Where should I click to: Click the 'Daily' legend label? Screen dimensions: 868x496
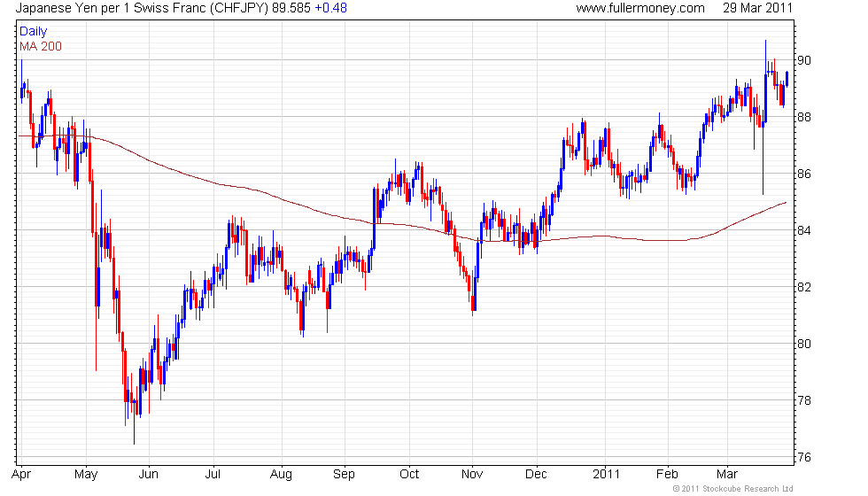pyautogui.click(x=34, y=32)
